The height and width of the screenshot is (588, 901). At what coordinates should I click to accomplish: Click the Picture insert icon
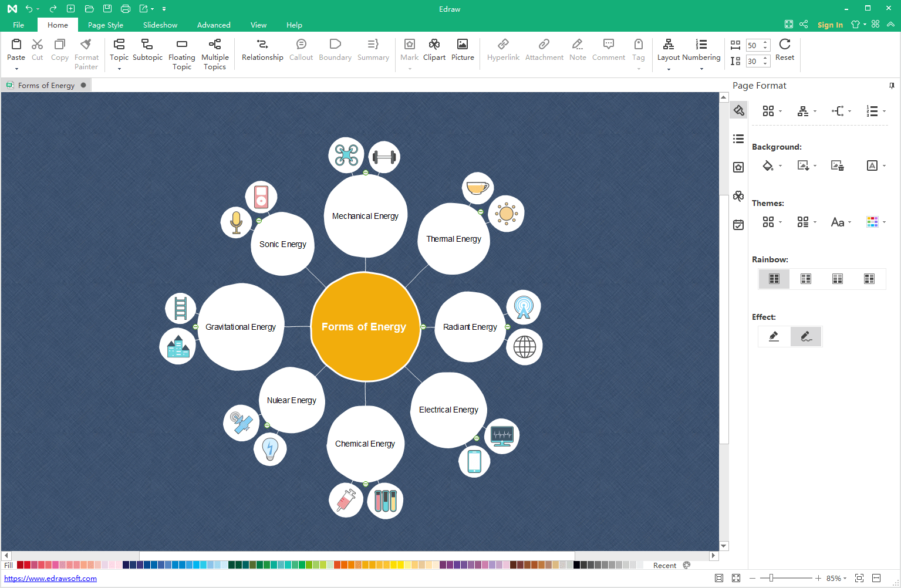[463, 45]
